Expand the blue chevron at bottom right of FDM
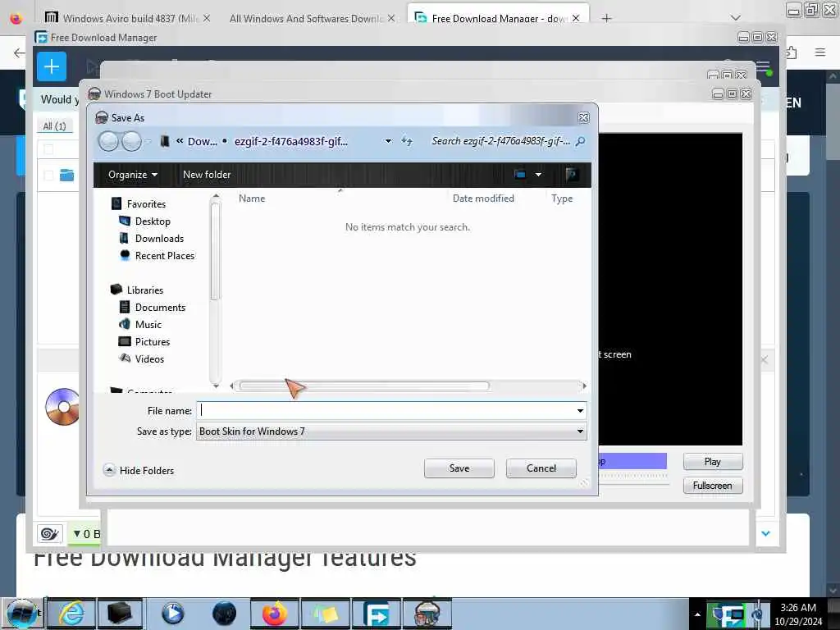Screen dimensions: 840x630 765,533
